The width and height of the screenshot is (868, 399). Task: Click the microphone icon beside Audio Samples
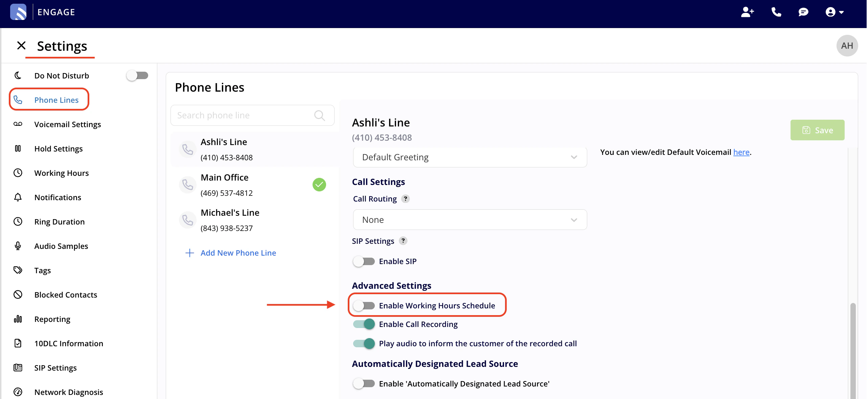point(18,246)
